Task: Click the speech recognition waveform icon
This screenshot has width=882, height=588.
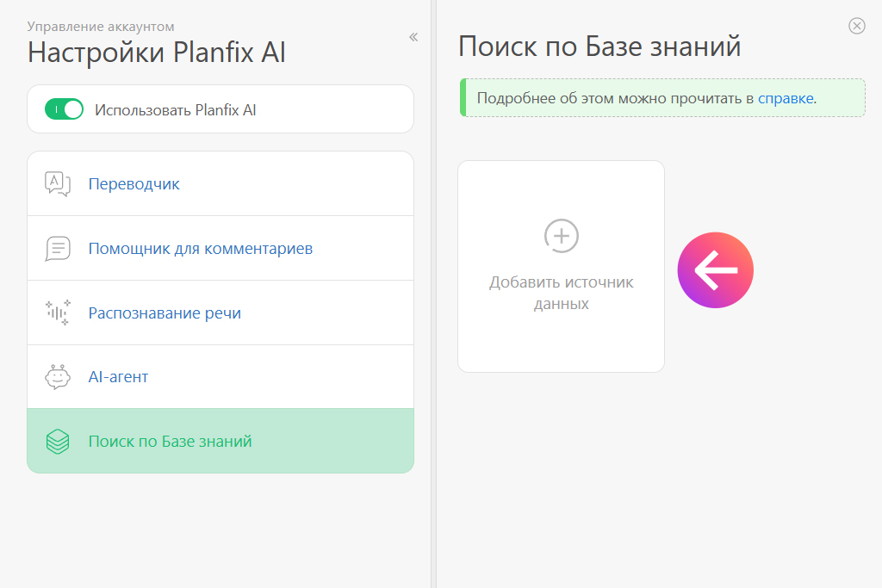Action: click(58, 313)
